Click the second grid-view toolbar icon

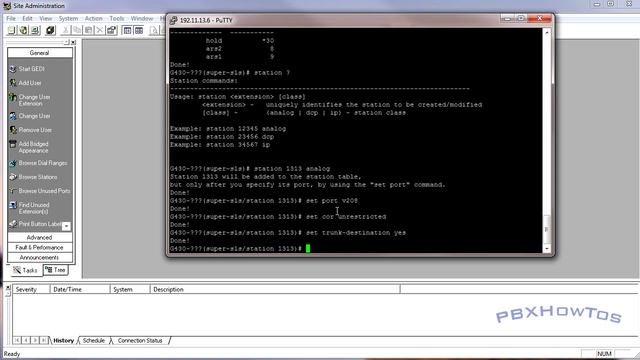[x=139, y=30]
